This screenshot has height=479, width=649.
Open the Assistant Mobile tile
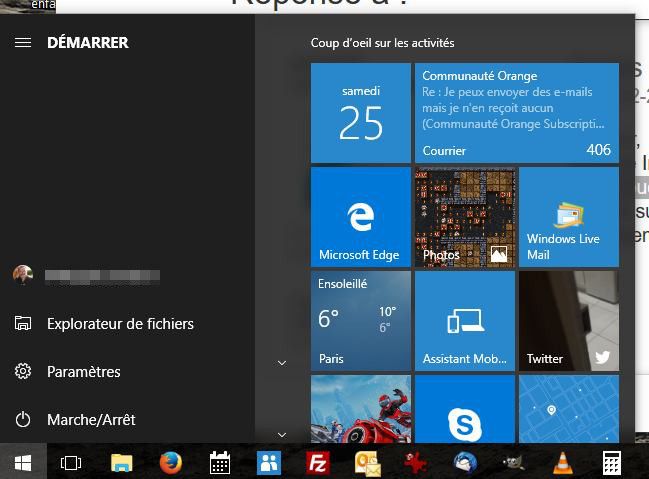click(x=464, y=321)
